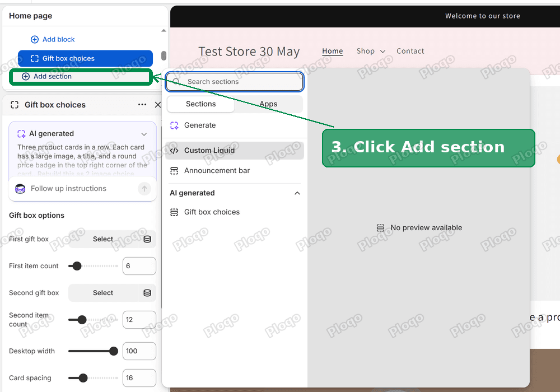Switch to the Sections tab
The width and height of the screenshot is (560, 392).
200,104
